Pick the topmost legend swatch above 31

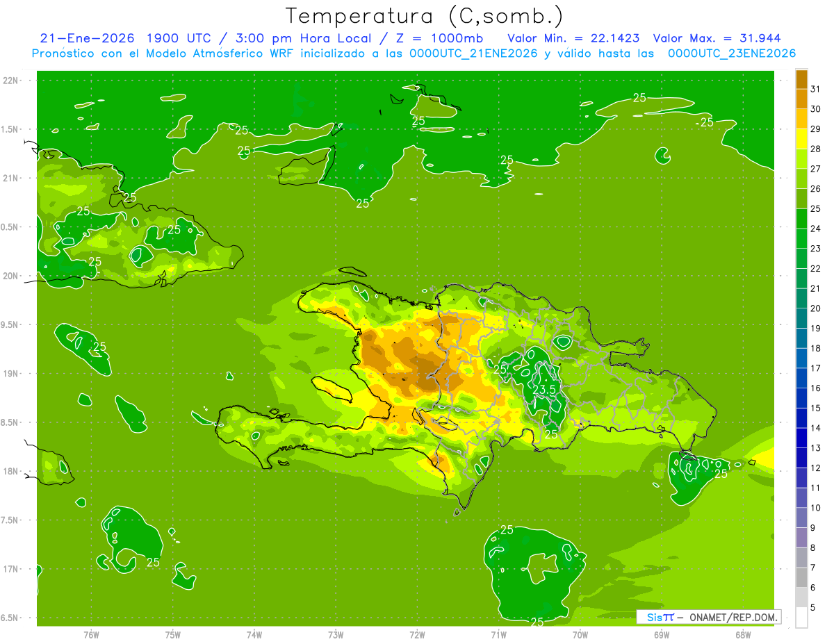(801, 79)
